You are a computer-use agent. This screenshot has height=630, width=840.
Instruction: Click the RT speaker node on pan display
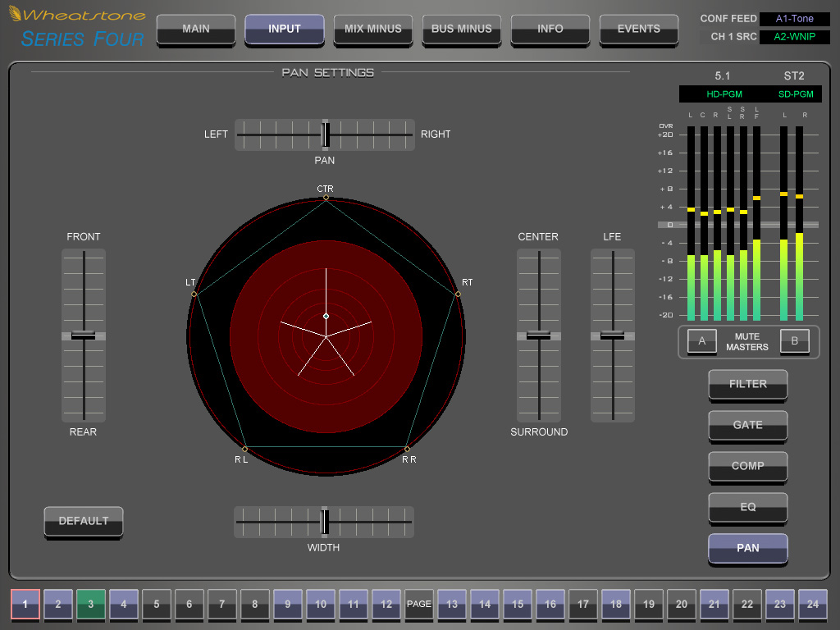(x=458, y=294)
